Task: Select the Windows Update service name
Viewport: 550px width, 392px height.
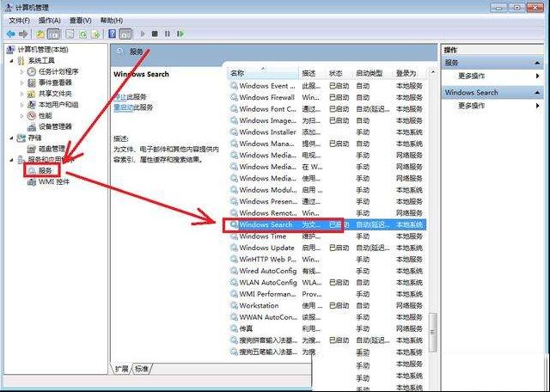Action: click(x=267, y=248)
